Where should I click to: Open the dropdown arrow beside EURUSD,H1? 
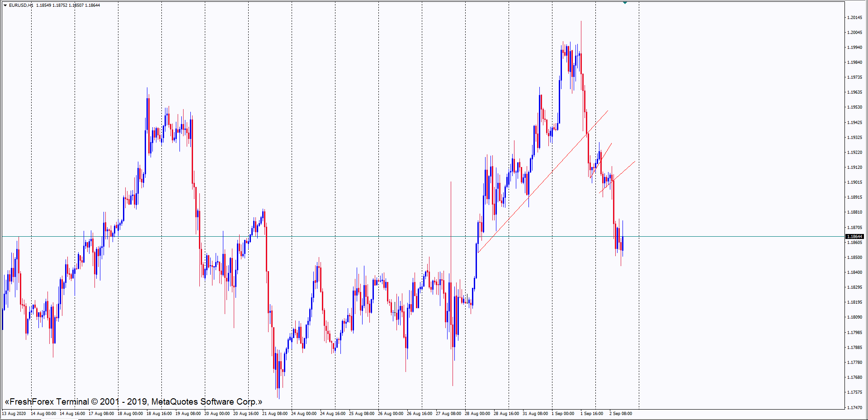pyautogui.click(x=5, y=5)
